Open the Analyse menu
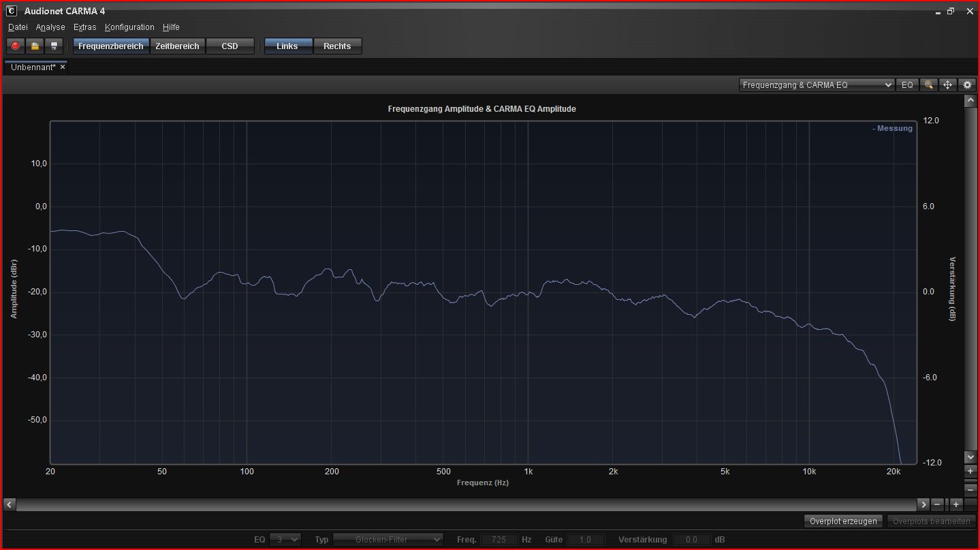 50,27
